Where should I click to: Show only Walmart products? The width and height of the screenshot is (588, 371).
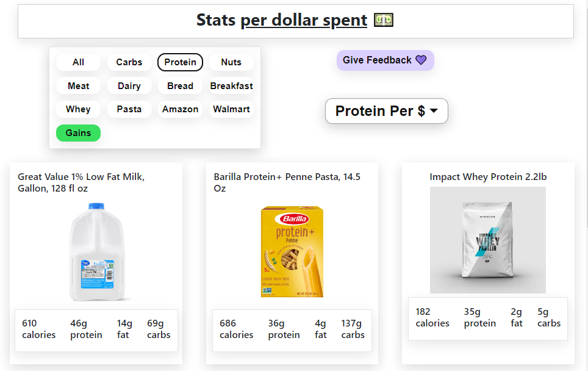coord(231,109)
